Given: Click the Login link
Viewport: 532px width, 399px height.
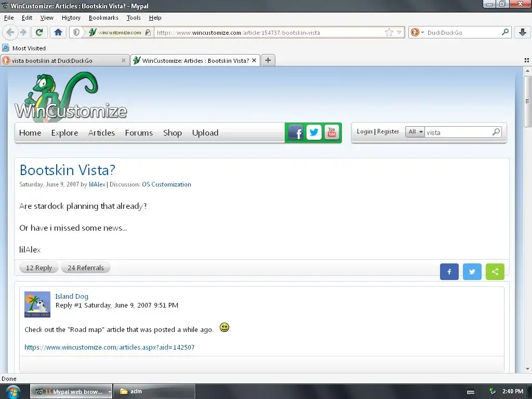Looking at the screenshot, I should tap(364, 131).
